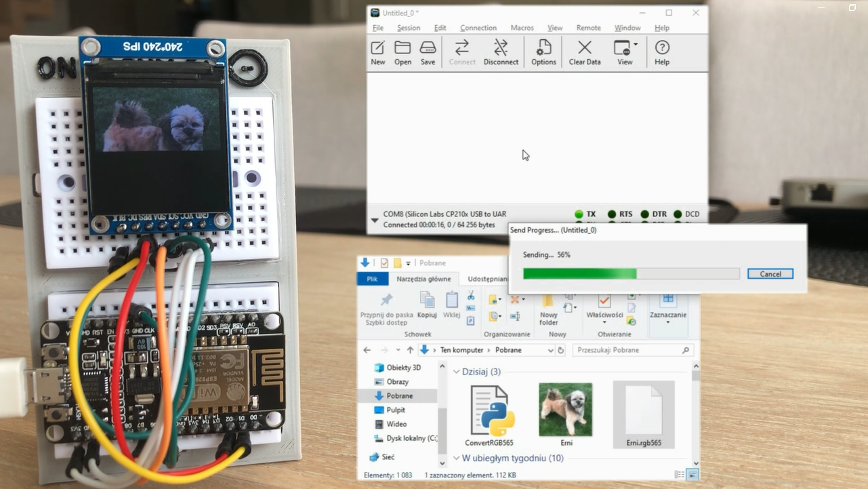Cancel the file transfer in progress
Image resolution: width=868 pixels, height=489 pixels.
click(x=770, y=273)
